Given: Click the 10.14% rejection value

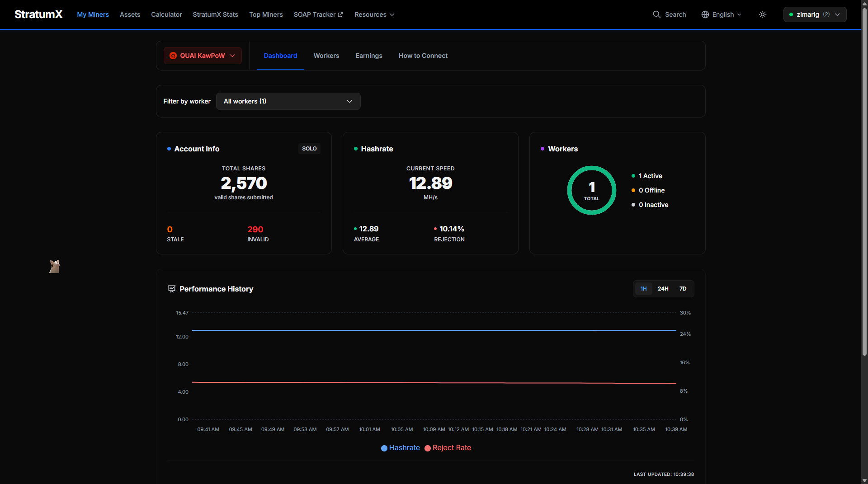Looking at the screenshot, I should (452, 229).
